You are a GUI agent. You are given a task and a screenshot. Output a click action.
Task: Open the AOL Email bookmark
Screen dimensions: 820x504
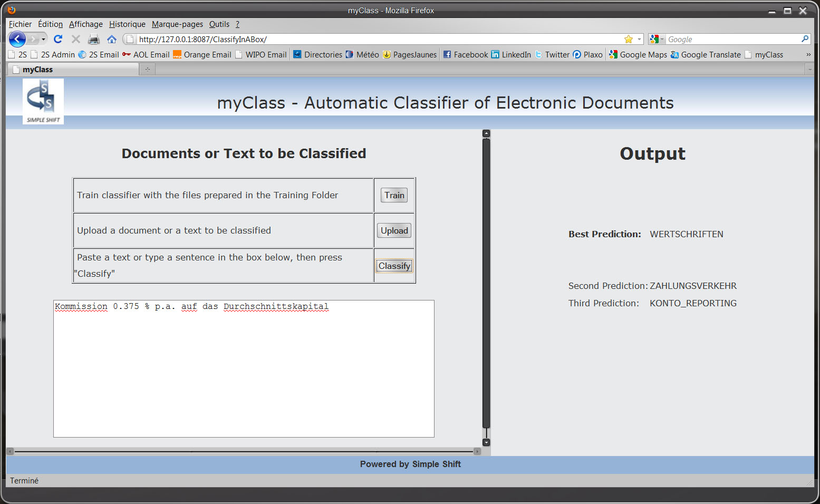click(x=146, y=55)
